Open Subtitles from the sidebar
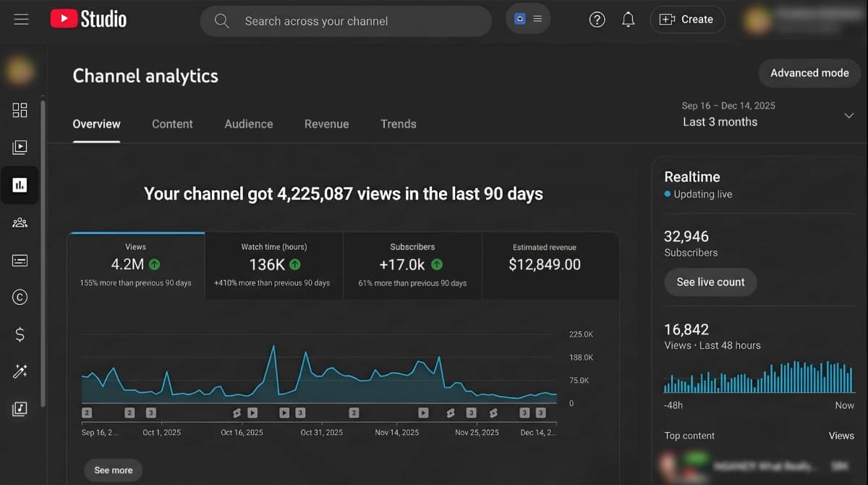This screenshot has height=485, width=868. point(20,260)
